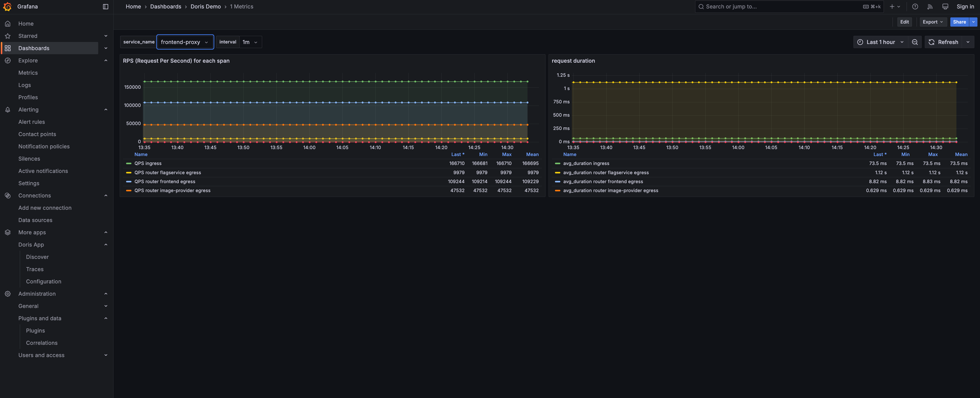Viewport: 980px width, 398px height.
Task: Open Grafana news via the RSS icon
Action: click(930, 6)
